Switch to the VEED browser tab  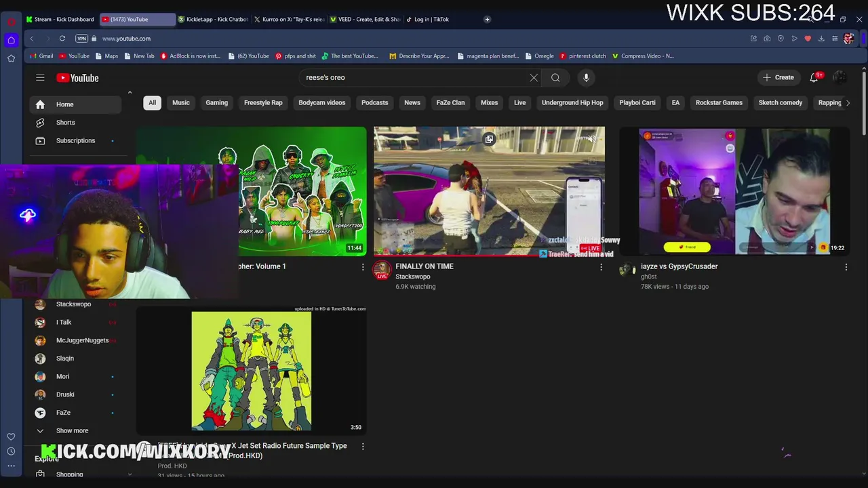pyautogui.click(x=365, y=19)
